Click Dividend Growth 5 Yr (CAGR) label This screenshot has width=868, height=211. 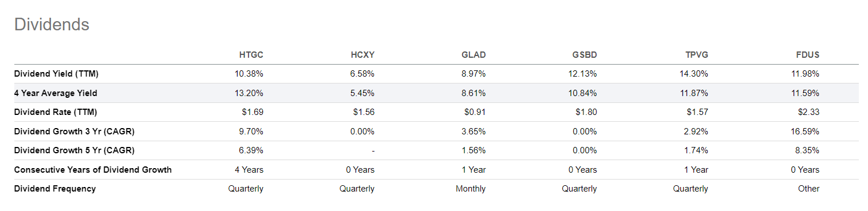coord(66,150)
